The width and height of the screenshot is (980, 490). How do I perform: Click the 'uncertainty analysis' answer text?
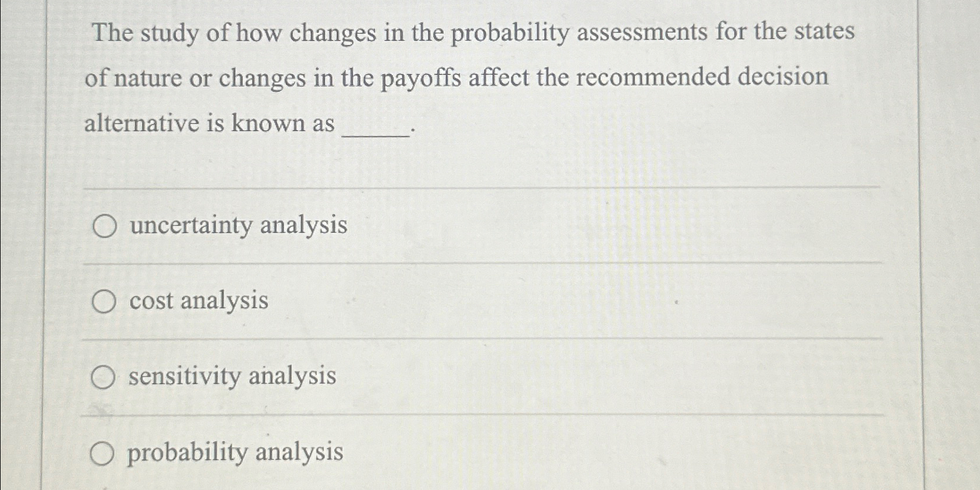(x=238, y=226)
